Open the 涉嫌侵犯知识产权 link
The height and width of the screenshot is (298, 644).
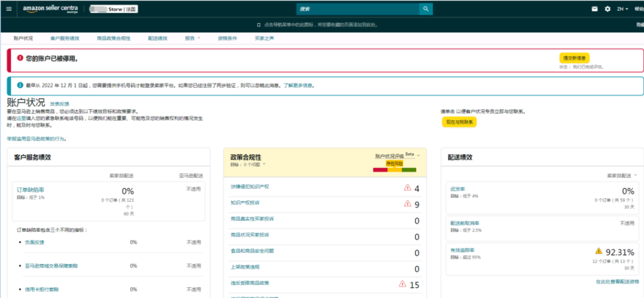250,187
